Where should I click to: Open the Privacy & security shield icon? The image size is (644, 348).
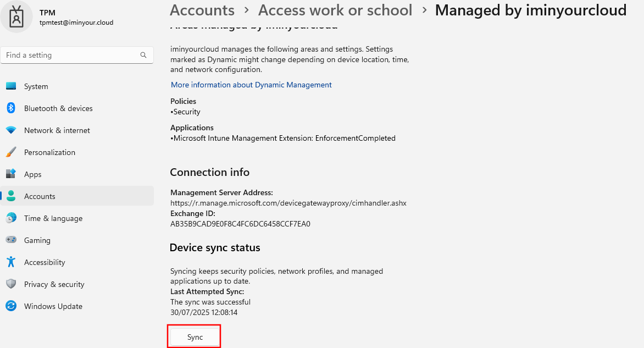(x=11, y=284)
